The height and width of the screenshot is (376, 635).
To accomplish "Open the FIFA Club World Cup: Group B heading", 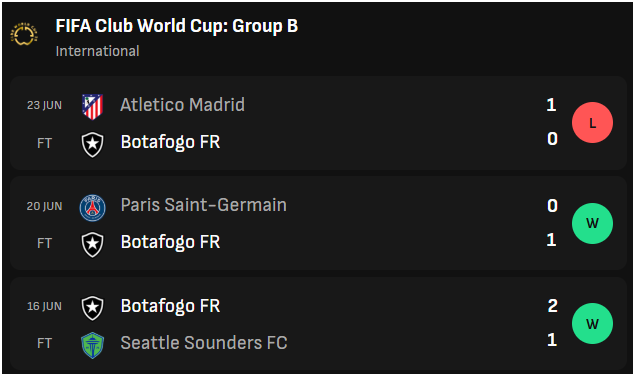I will click(x=177, y=26).
